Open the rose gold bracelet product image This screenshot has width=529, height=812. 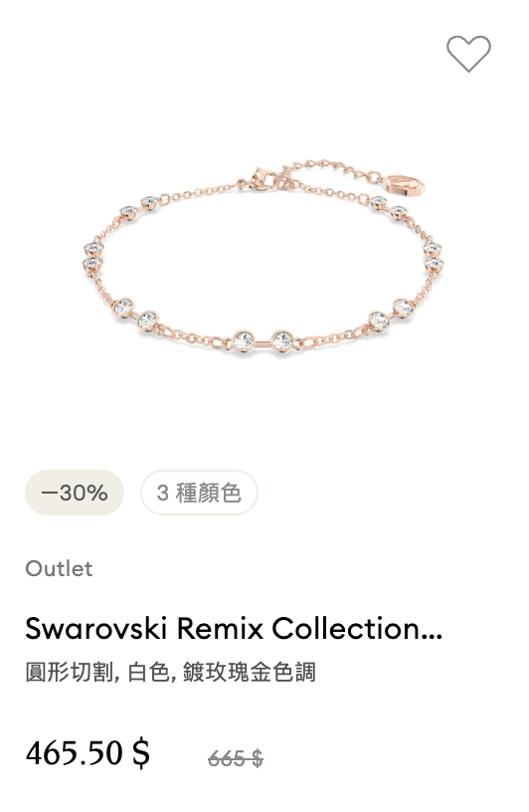(x=263, y=257)
